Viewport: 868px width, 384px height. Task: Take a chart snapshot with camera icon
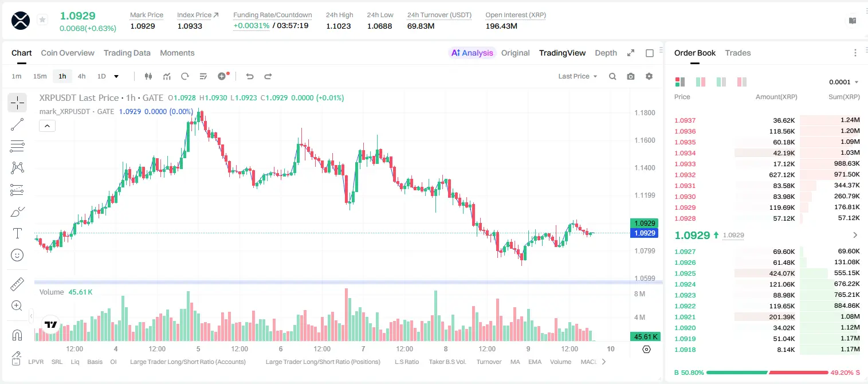[631, 76]
